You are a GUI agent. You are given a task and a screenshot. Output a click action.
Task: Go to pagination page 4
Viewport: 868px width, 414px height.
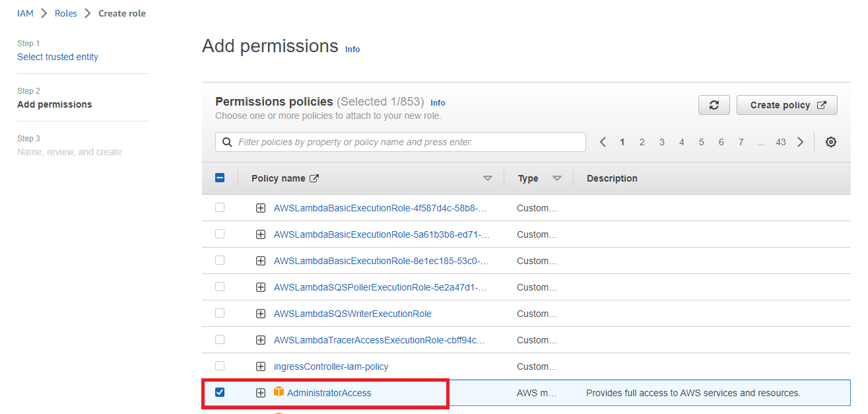click(682, 142)
